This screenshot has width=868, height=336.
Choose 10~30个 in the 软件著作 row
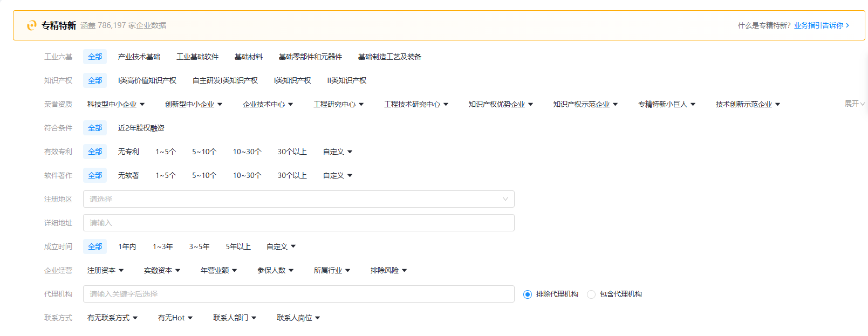point(247,175)
